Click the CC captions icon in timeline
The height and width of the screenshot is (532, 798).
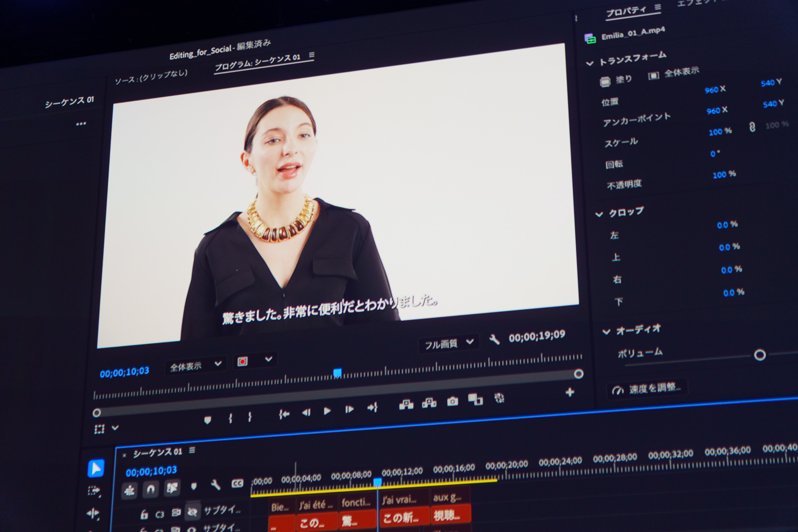click(x=237, y=483)
